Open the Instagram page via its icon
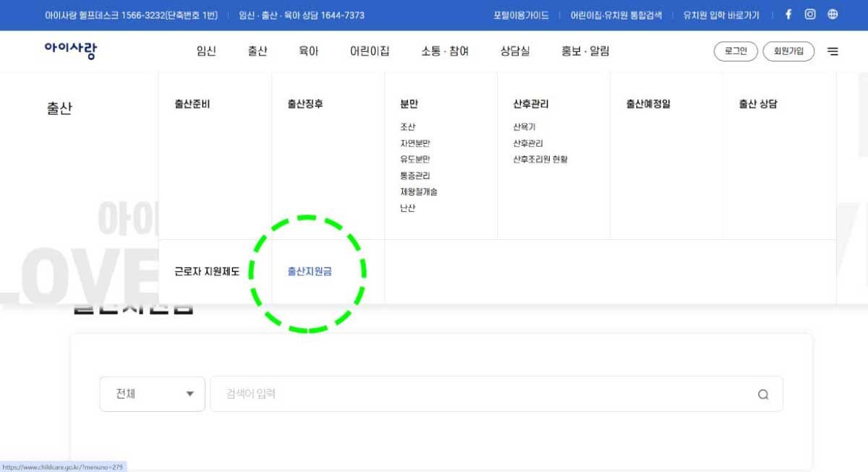The image size is (868, 472). [x=809, y=14]
